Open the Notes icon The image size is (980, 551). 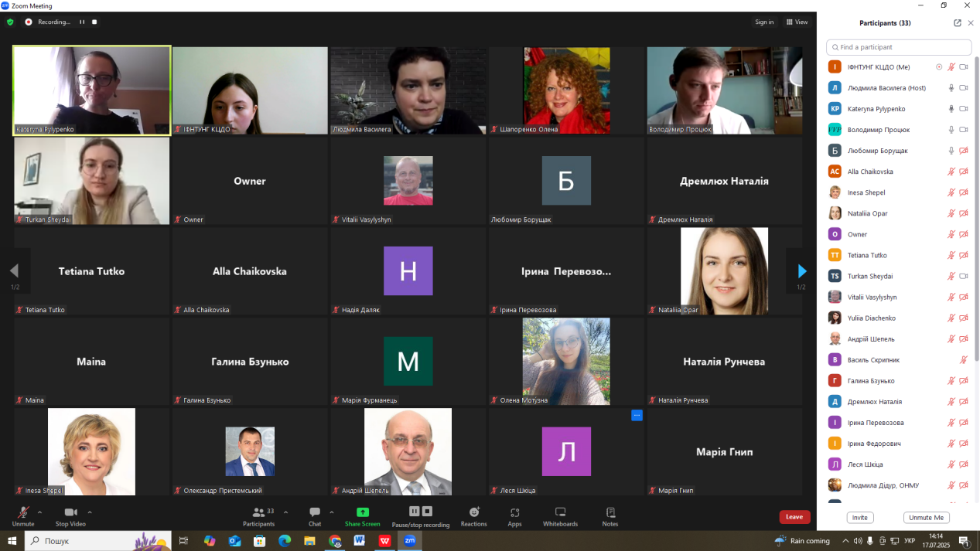coord(610,512)
